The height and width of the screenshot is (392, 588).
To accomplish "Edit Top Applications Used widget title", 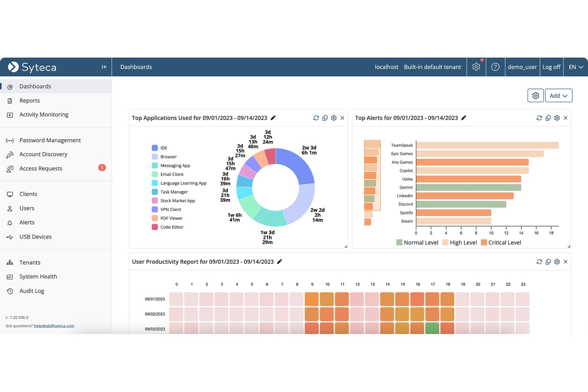I will (273, 118).
